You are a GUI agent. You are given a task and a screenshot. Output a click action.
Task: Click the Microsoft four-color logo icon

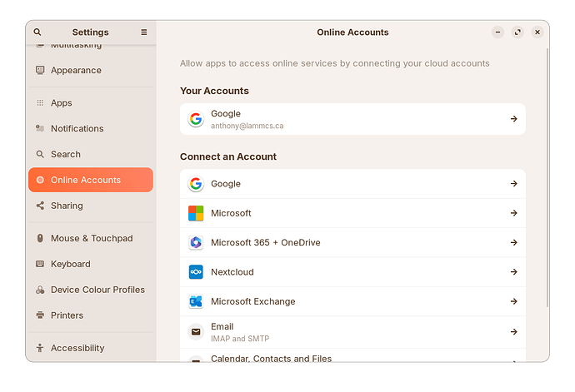point(196,213)
